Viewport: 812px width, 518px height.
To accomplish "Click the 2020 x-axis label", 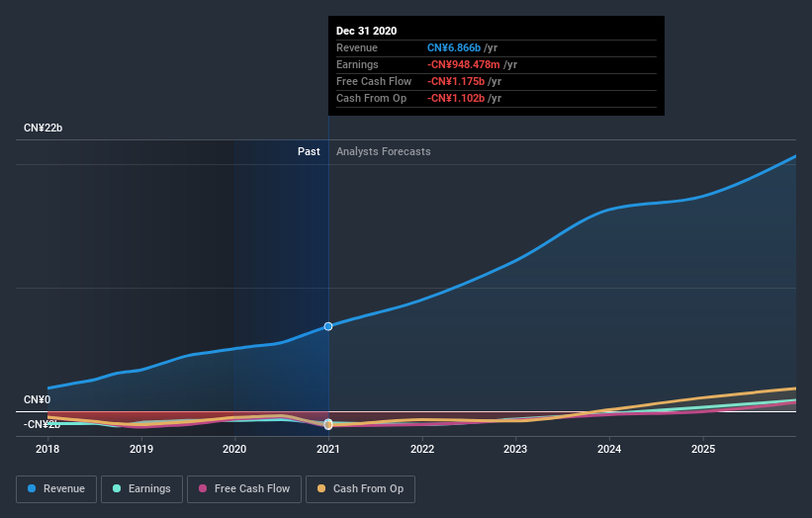I will tap(234, 449).
